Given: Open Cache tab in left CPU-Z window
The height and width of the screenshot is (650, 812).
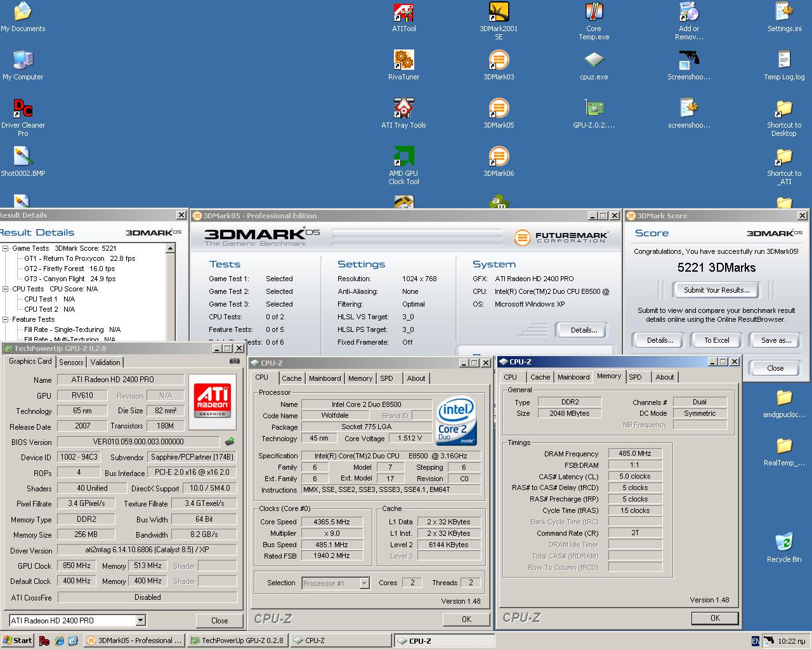Looking at the screenshot, I should 292,378.
